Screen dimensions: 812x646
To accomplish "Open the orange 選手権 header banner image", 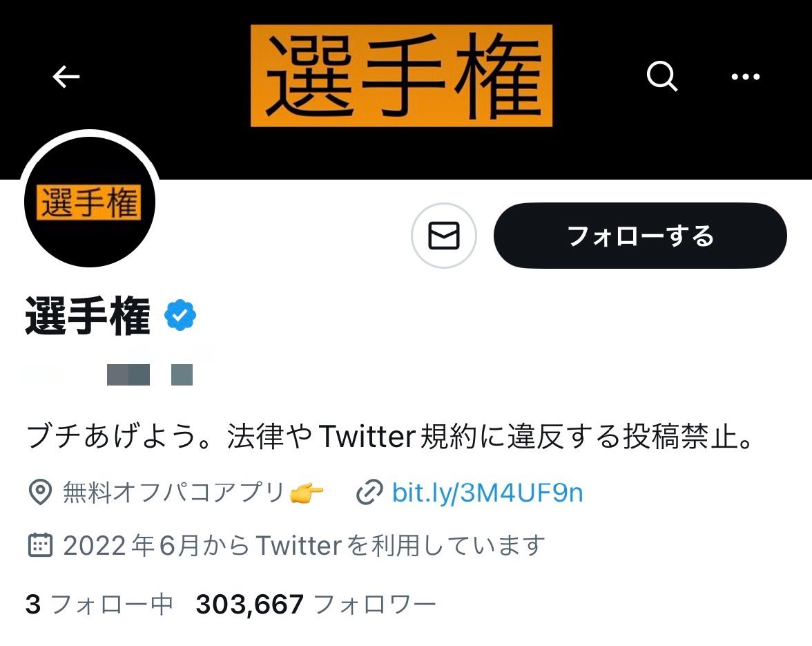I will 401,75.
